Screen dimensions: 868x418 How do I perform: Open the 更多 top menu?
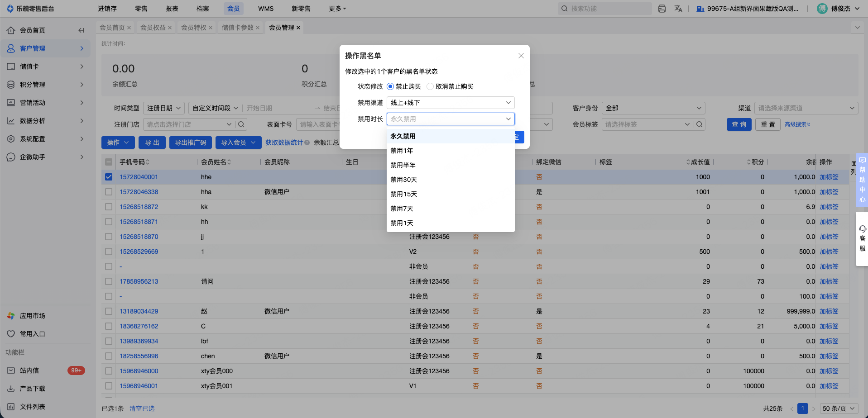pos(337,9)
